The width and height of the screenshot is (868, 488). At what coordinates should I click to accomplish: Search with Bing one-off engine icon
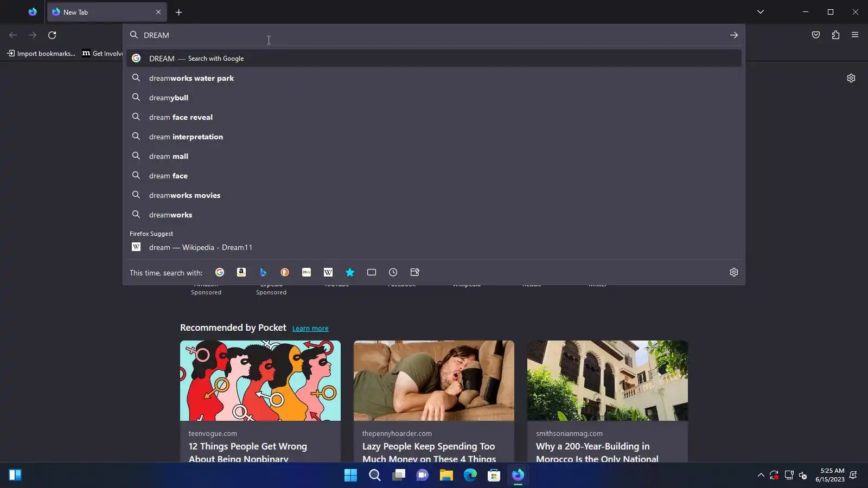(x=263, y=272)
